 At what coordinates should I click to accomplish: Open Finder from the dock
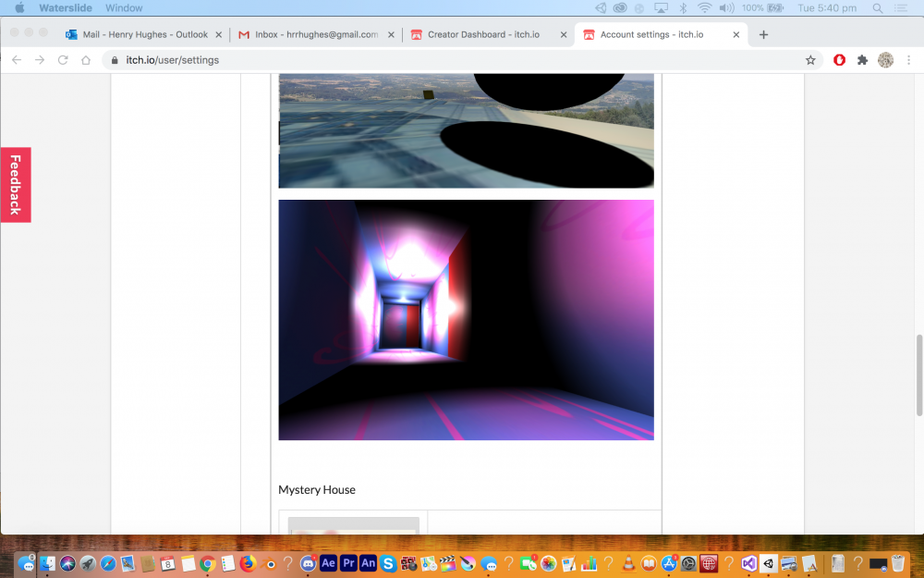[47, 563]
